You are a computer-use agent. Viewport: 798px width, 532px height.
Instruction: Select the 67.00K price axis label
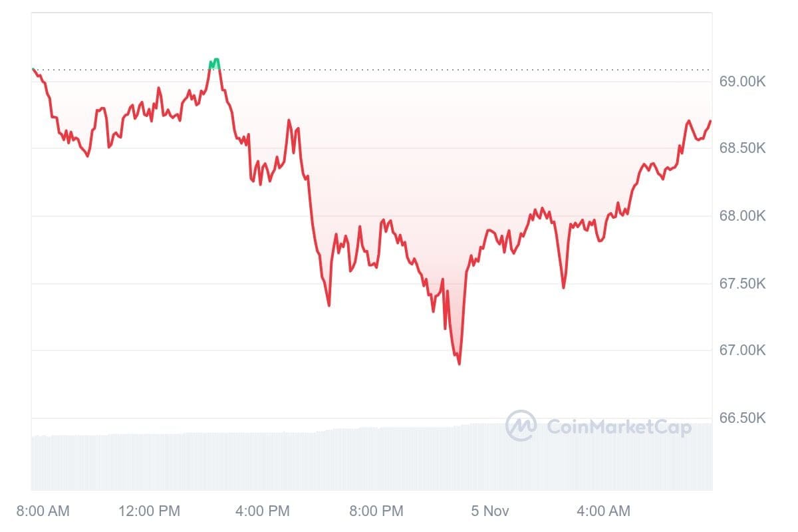point(742,350)
